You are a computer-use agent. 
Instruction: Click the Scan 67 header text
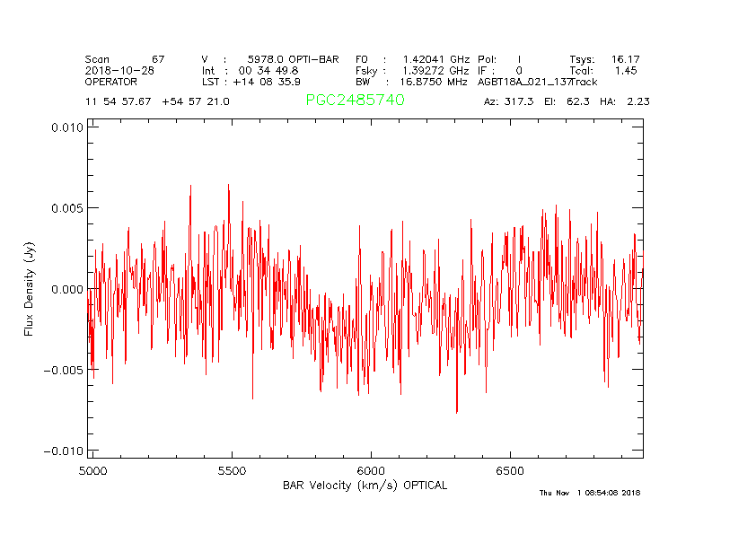[x=125, y=58]
